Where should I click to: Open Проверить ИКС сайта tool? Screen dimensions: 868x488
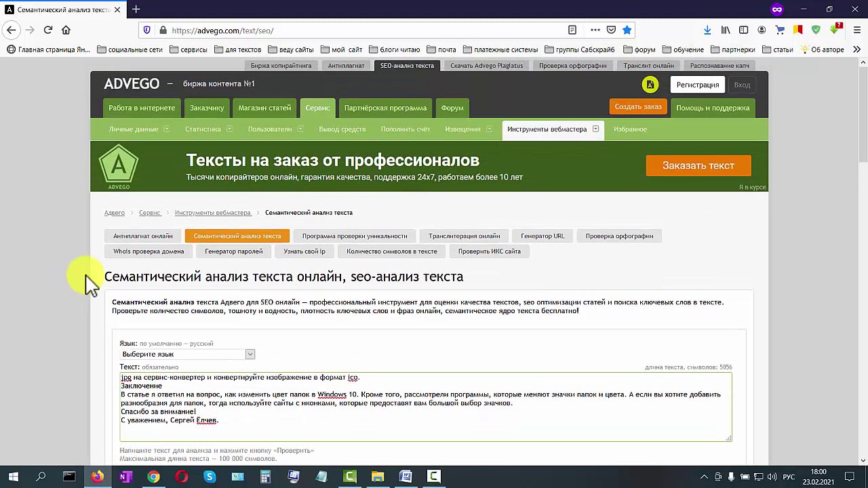pos(490,251)
